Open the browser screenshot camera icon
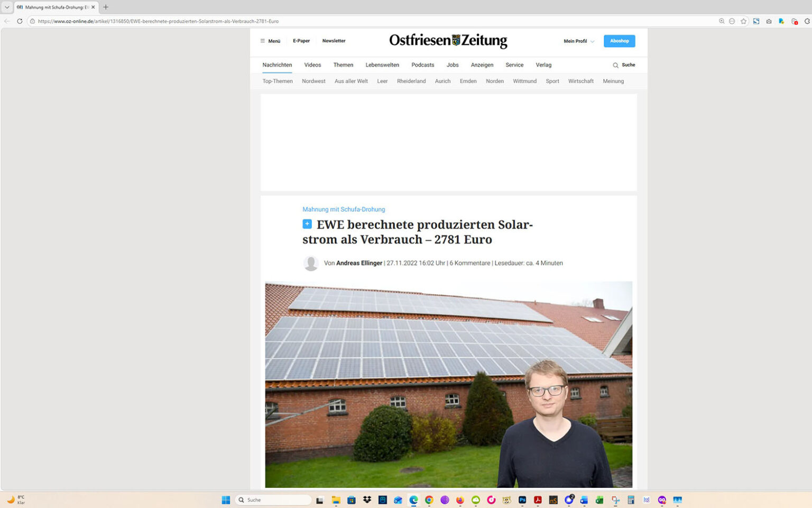The image size is (812, 508). [x=768, y=21]
